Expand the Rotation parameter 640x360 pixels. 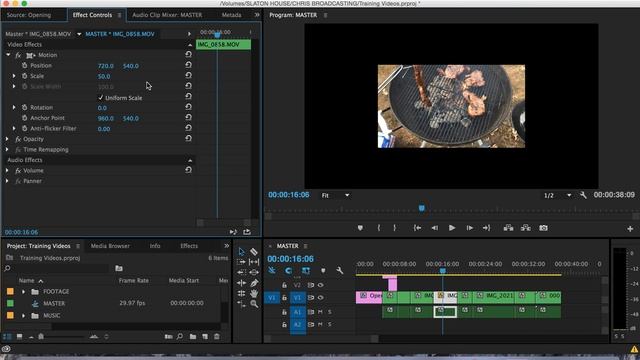(x=14, y=107)
